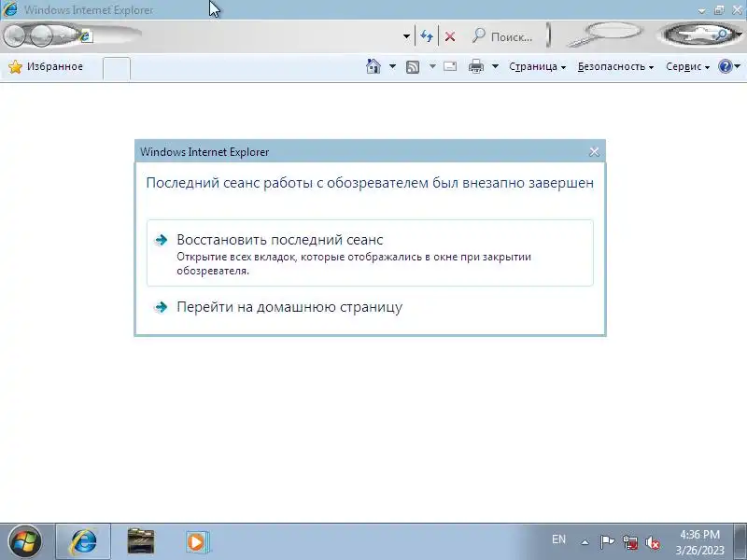Expand the Print dropdown arrow

pyautogui.click(x=495, y=66)
